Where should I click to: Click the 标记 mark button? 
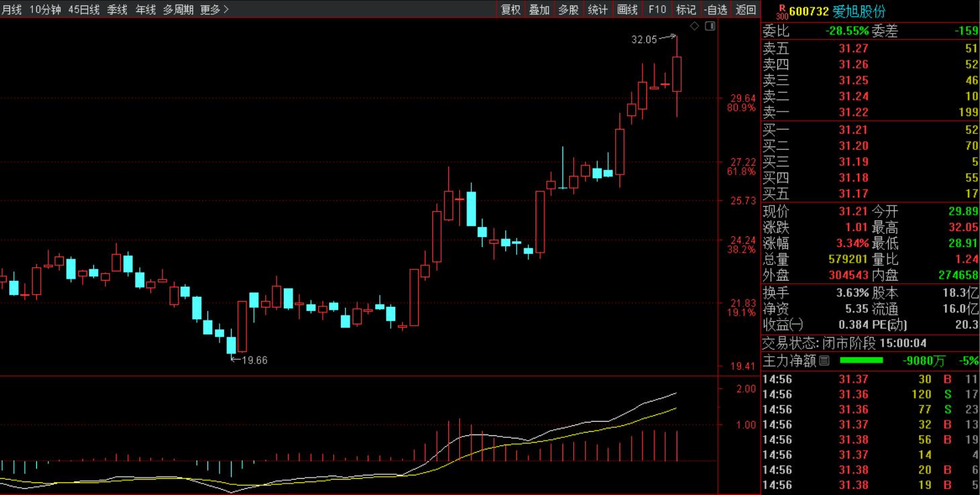pyautogui.click(x=686, y=9)
